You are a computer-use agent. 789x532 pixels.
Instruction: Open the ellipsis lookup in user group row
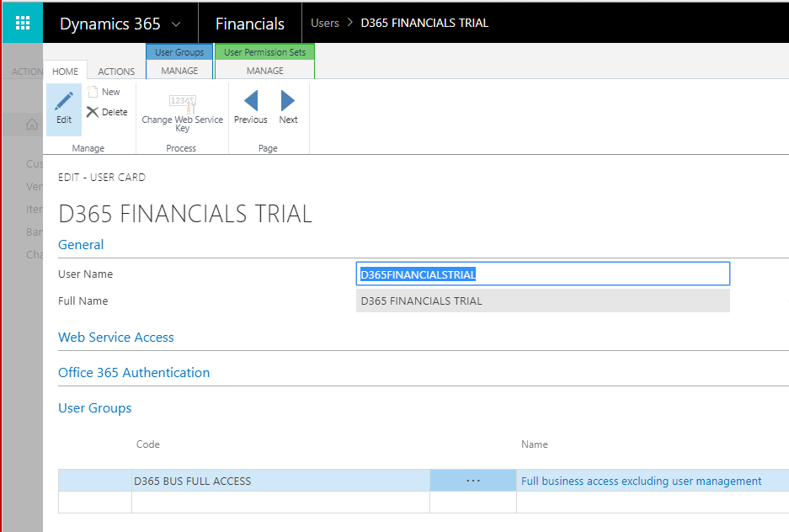coord(473,481)
